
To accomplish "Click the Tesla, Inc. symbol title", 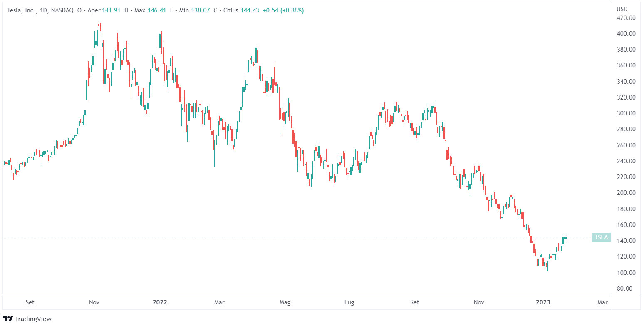I will 22,10.
